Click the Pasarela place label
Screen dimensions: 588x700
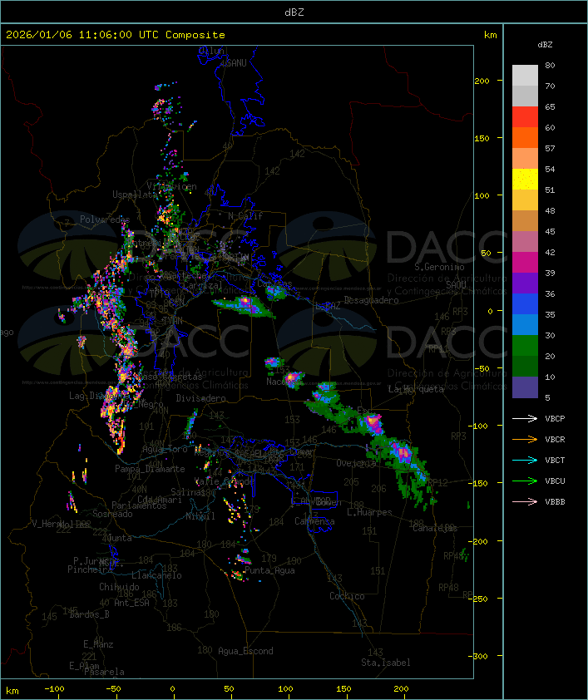[x=104, y=672]
